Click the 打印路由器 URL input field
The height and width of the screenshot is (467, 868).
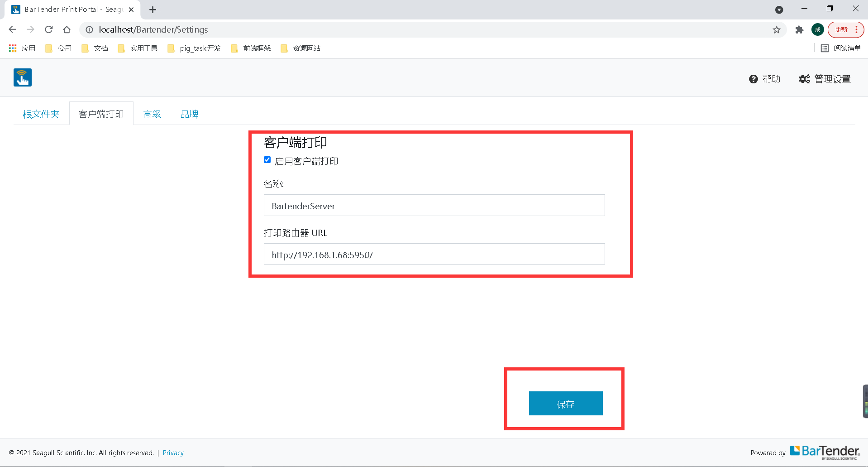[x=434, y=254]
